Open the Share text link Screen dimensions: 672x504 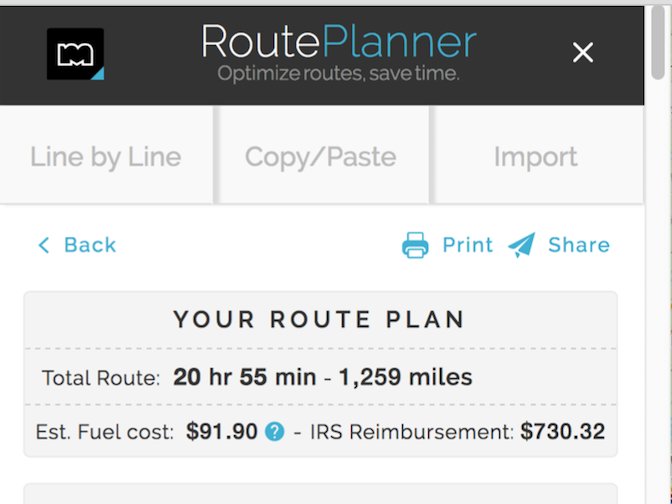pos(579,245)
